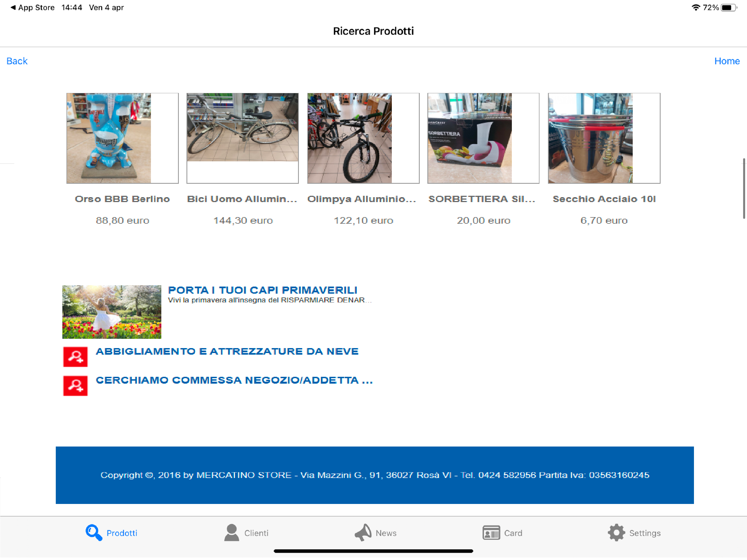
Task: Tap the Settings gear icon
Action: [616, 533]
